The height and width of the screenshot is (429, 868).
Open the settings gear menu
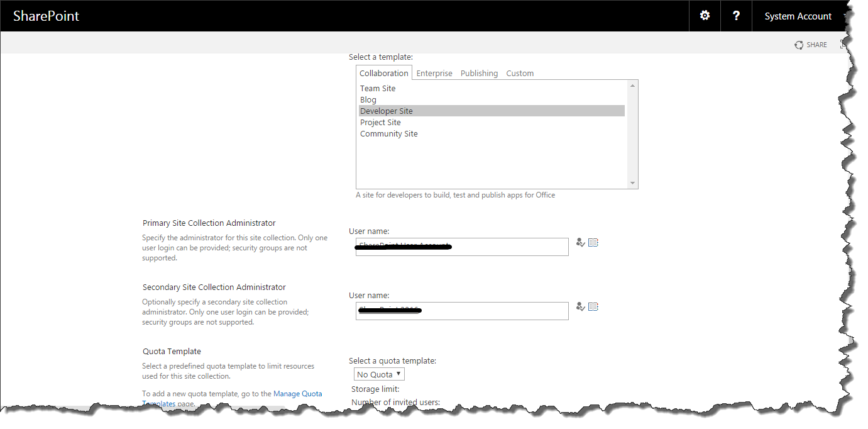[x=705, y=16]
